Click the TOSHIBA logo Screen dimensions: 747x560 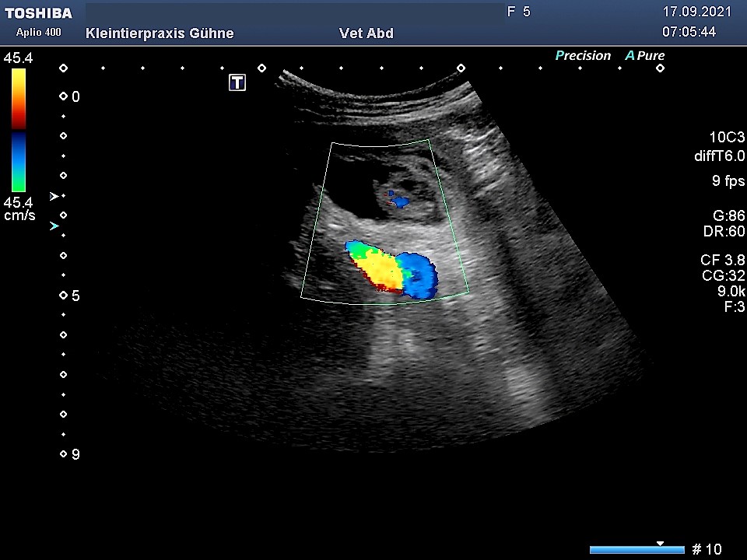tap(38, 13)
